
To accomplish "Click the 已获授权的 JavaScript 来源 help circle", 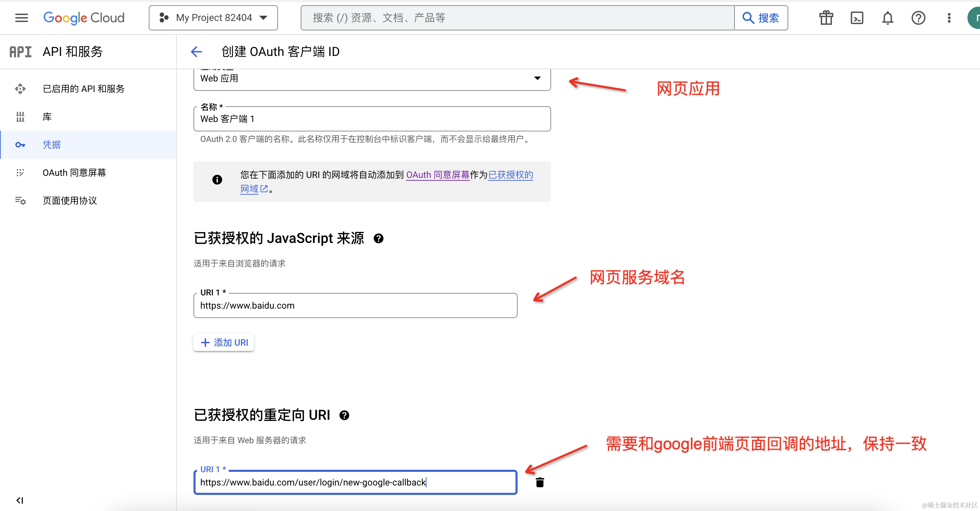I will pos(379,239).
